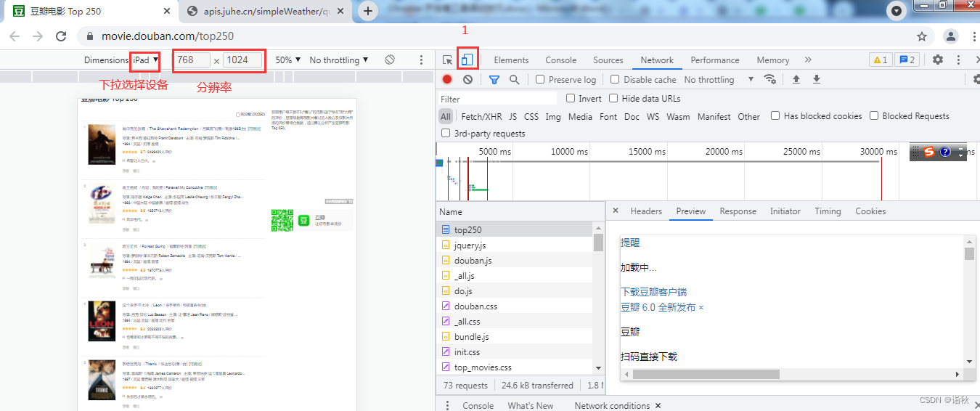The height and width of the screenshot is (411, 980).
Task: Switch to the Memory tab
Action: 772,60
